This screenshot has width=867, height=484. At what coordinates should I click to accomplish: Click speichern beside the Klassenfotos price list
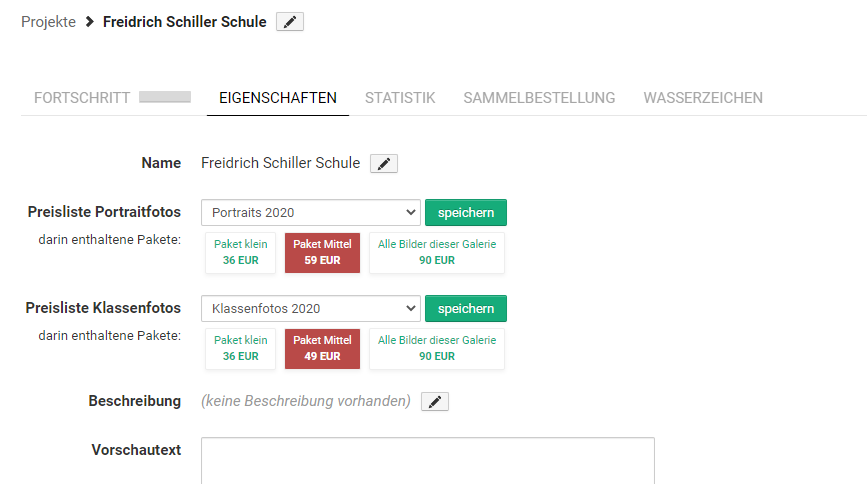(x=466, y=309)
